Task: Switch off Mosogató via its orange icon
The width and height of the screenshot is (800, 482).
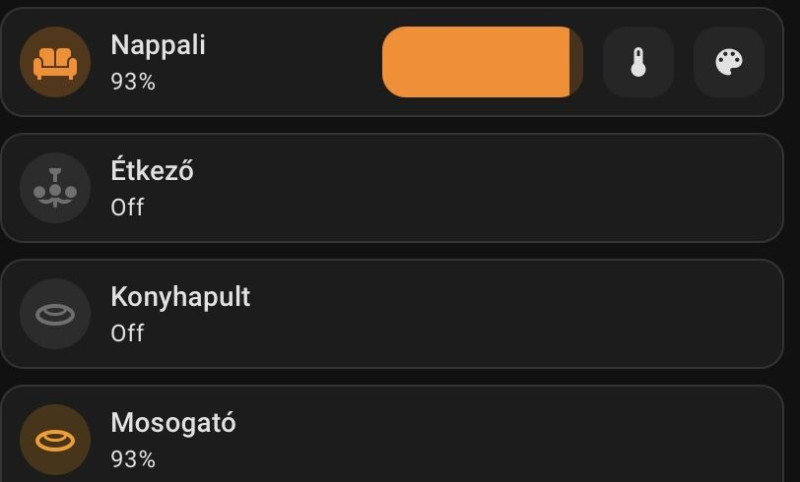Action: click(x=55, y=440)
